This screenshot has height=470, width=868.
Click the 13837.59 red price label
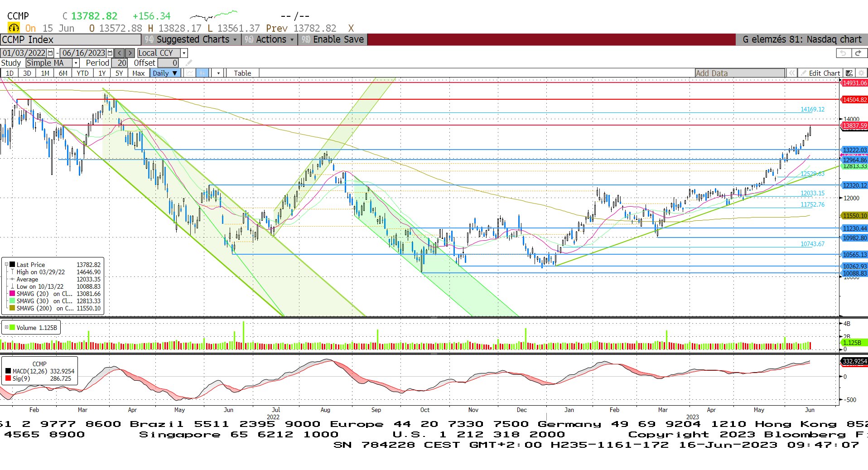pos(854,126)
